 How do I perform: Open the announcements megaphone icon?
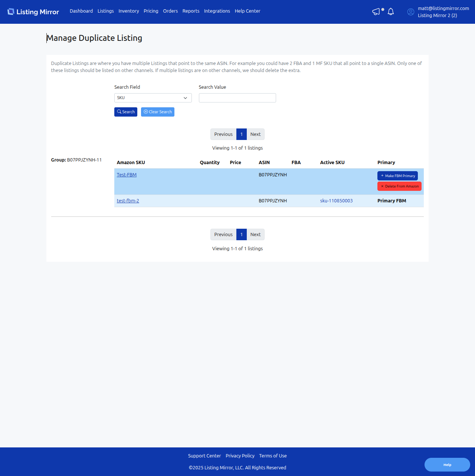pos(376,12)
